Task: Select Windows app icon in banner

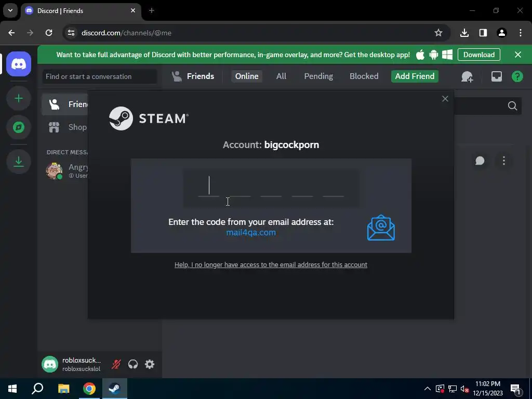Action: pyautogui.click(x=447, y=55)
